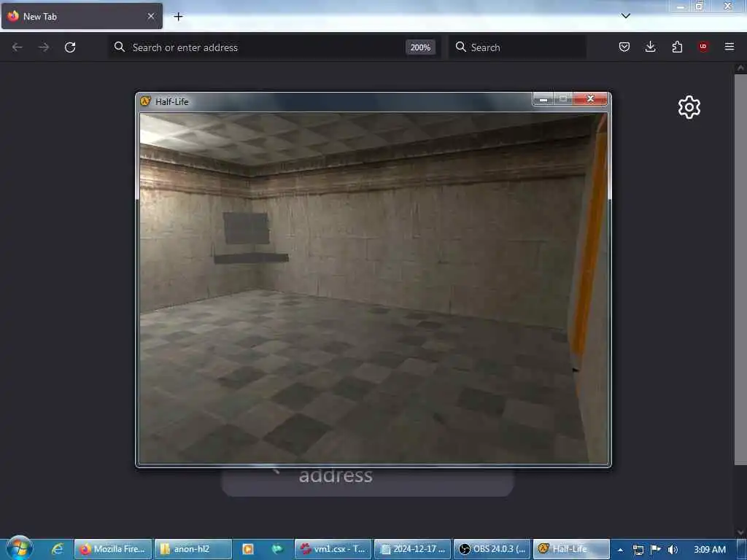Screen dimensions: 747x560
Task: Minimize the Half-Life game window
Action: tap(543, 98)
